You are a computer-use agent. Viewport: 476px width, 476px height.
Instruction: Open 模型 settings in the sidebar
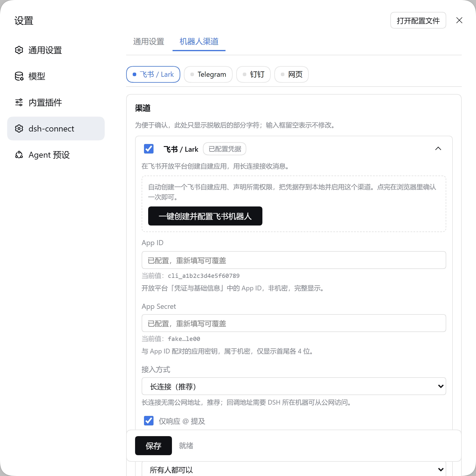(x=56, y=76)
